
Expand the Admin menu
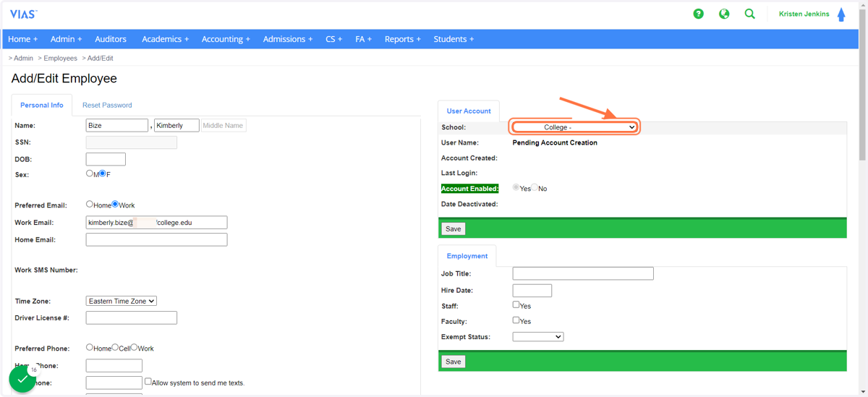click(x=67, y=39)
